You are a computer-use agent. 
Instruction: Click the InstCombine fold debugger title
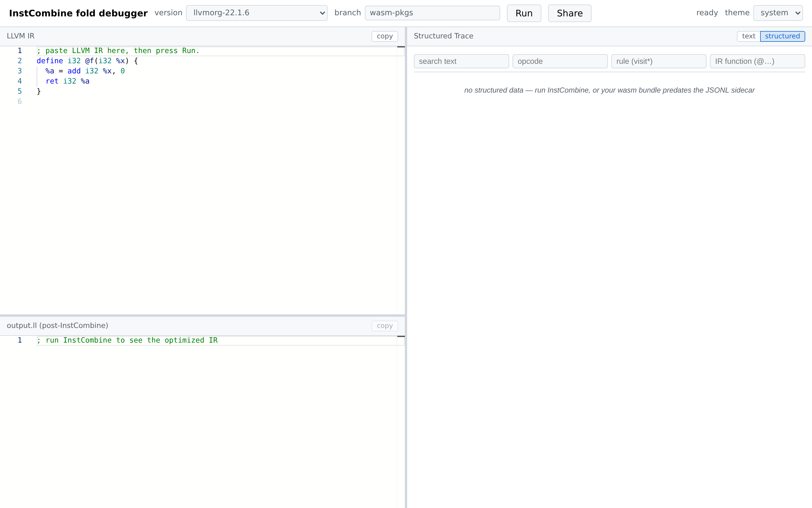(x=78, y=14)
